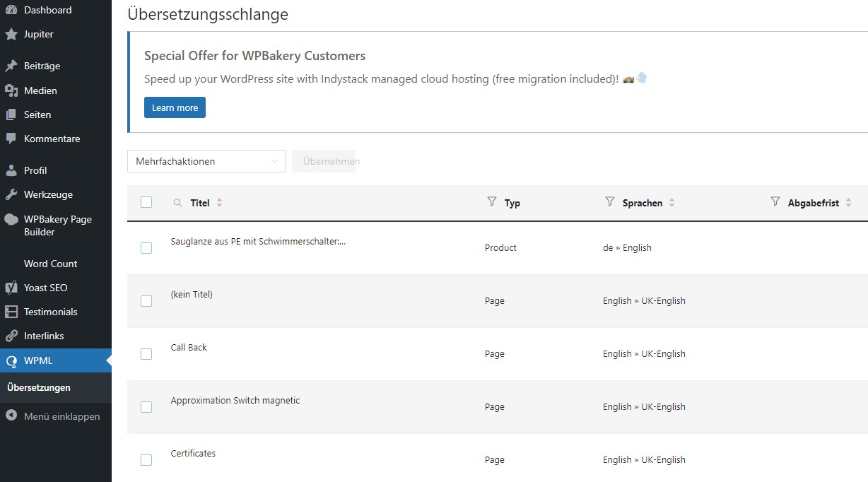Screen dimensions: 868x482
Task: Click the search magnifier icon beside Titel
Action: 178,203
